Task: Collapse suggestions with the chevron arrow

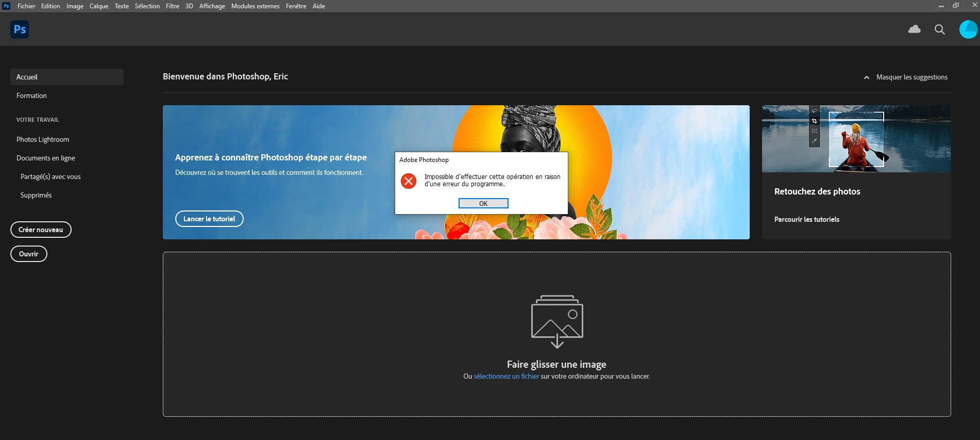Action: (x=867, y=77)
